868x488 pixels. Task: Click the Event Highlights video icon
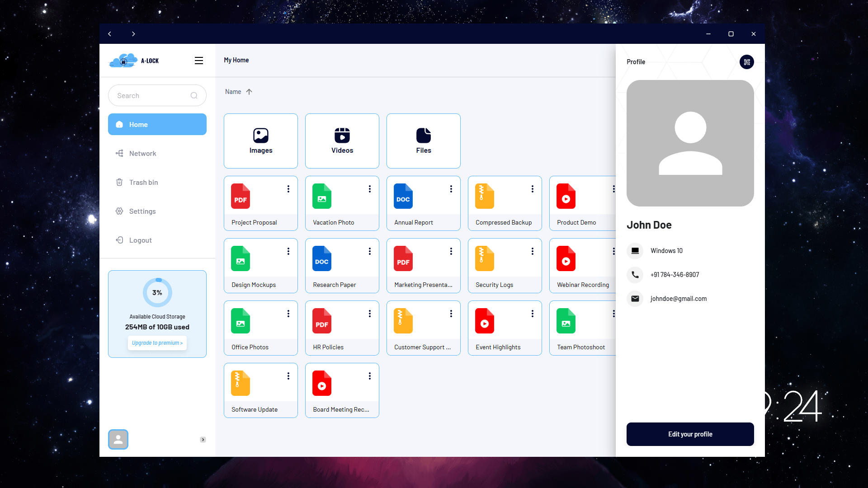484,321
